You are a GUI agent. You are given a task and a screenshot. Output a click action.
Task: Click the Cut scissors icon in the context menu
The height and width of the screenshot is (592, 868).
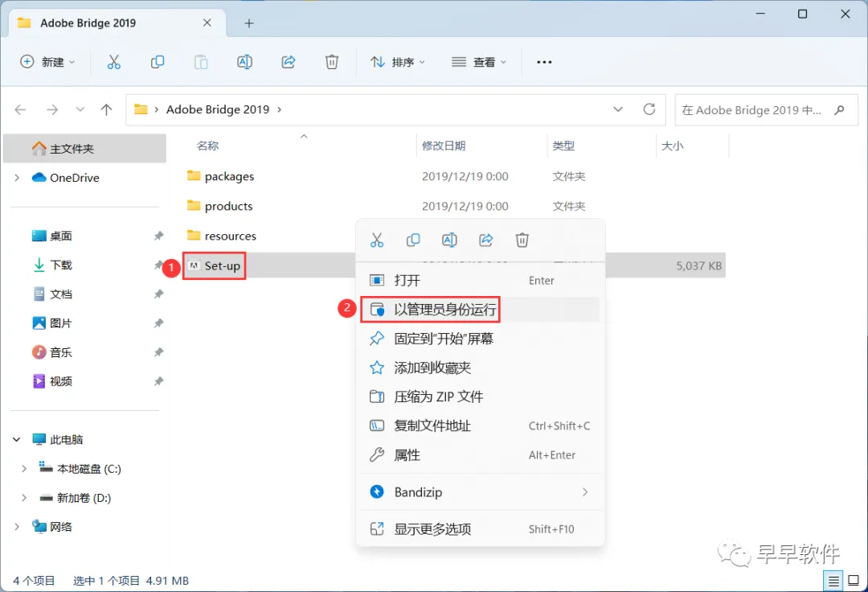click(377, 240)
